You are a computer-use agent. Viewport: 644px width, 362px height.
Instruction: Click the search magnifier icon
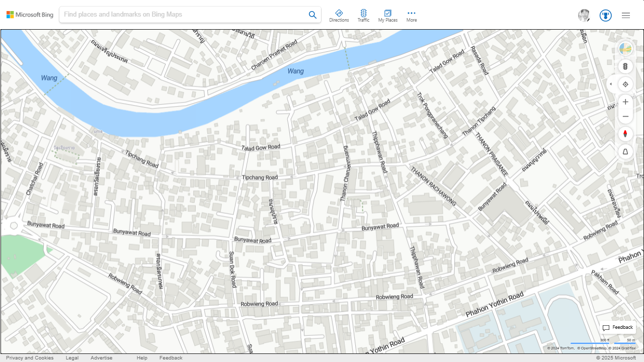(x=312, y=15)
